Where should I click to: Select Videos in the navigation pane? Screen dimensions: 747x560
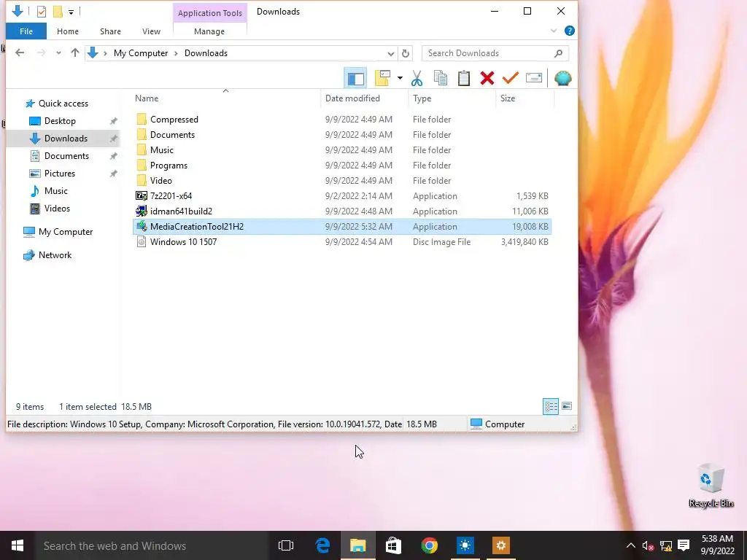(57, 209)
